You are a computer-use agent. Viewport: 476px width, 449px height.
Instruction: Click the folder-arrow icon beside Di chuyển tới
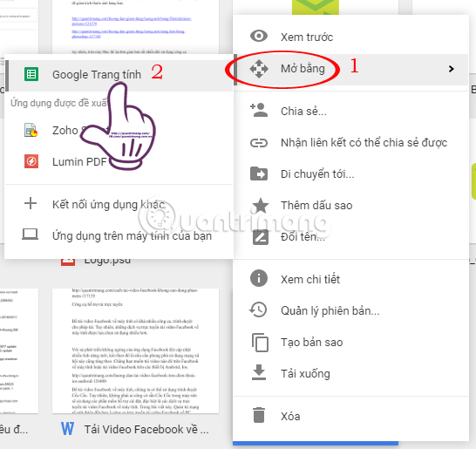tap(259, 174)
